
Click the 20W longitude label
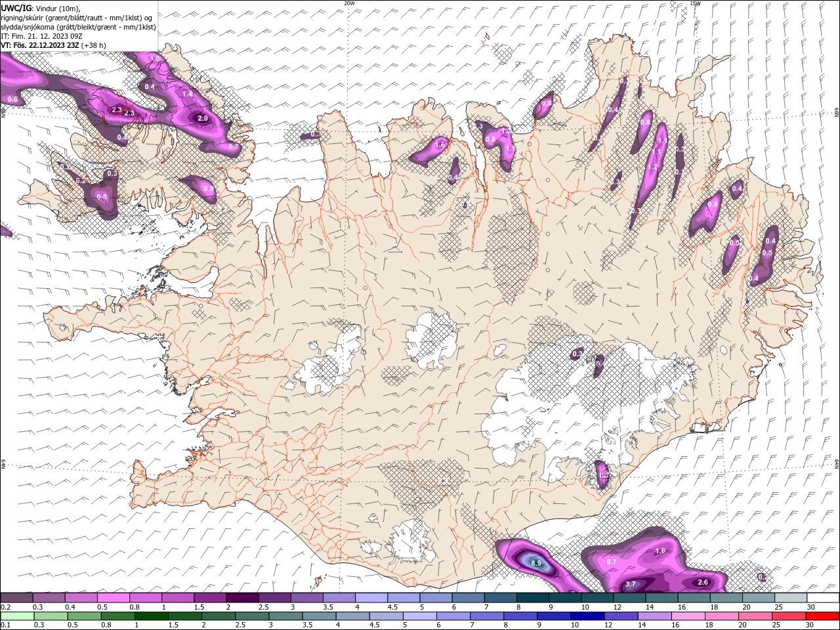point(349,3)
